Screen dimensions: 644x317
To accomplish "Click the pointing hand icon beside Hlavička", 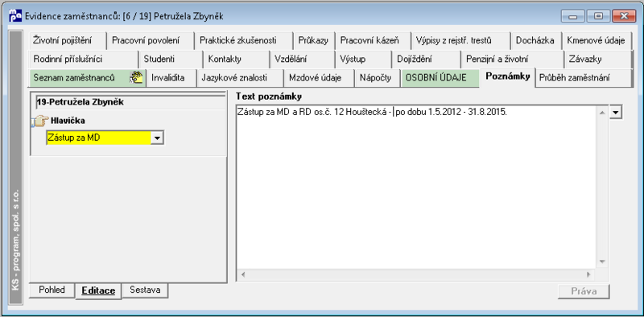I will pos(39,121).
